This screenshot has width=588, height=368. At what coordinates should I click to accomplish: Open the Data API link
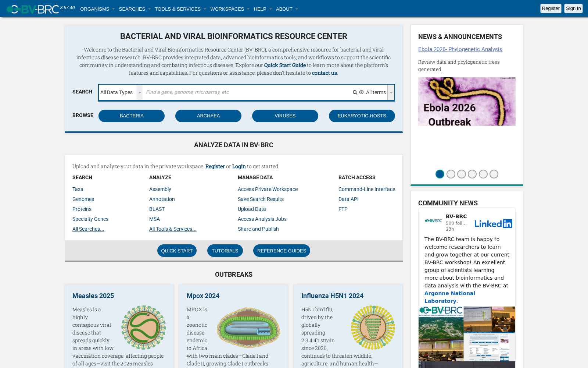tap(348, 199)
